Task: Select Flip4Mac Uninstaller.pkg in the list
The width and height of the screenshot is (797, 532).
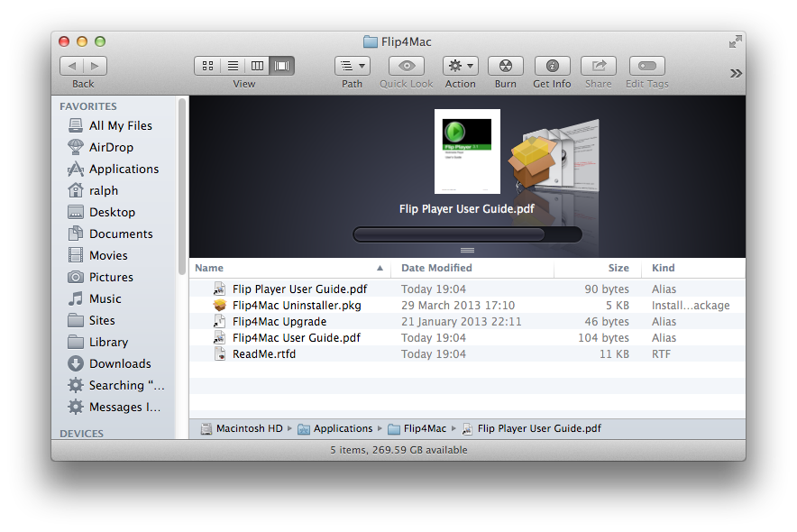Action: pyautogui.click(x=467, y=305)
